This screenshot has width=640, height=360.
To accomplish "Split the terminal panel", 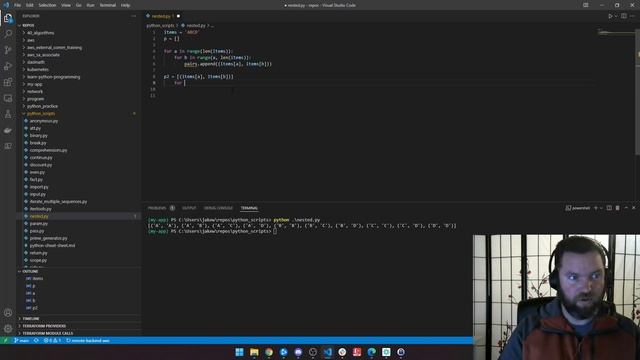I will pyautogui.click(x=609, y=208).
